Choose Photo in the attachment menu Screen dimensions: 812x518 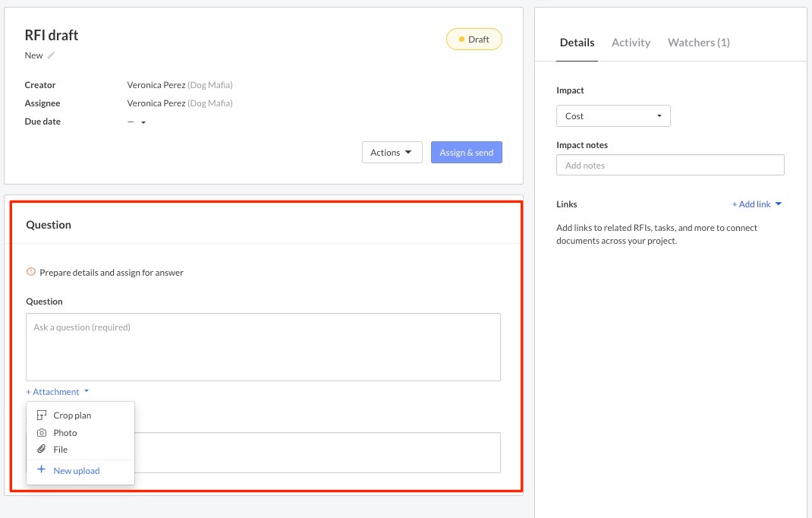coord(65,433)
